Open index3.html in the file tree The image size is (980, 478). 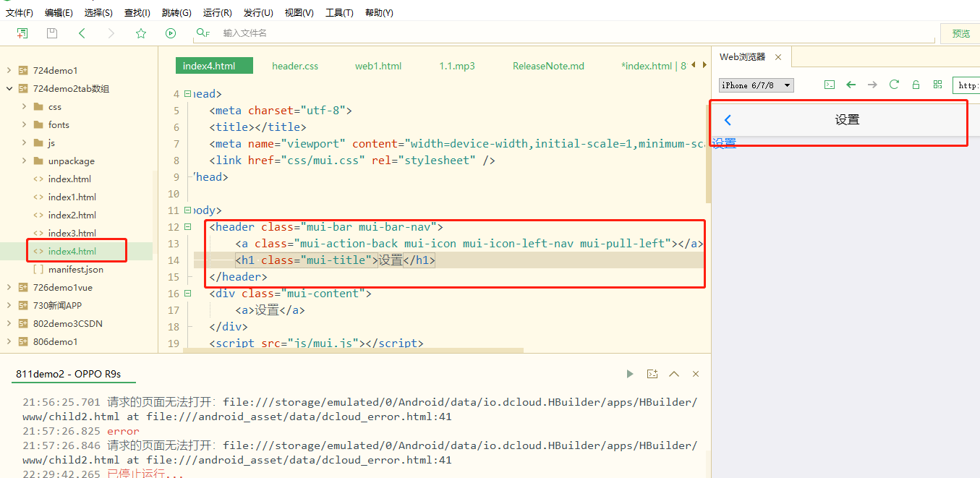coord(72,233)
